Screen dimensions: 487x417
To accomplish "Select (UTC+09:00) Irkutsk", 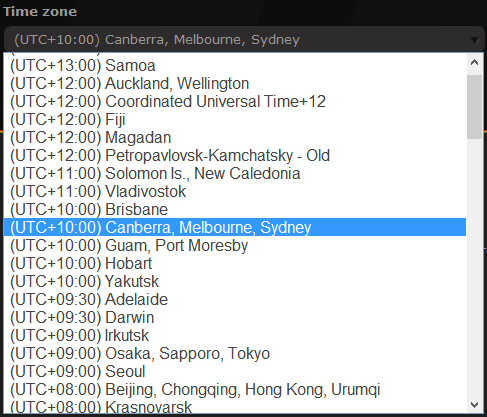I will pos(235,335).
